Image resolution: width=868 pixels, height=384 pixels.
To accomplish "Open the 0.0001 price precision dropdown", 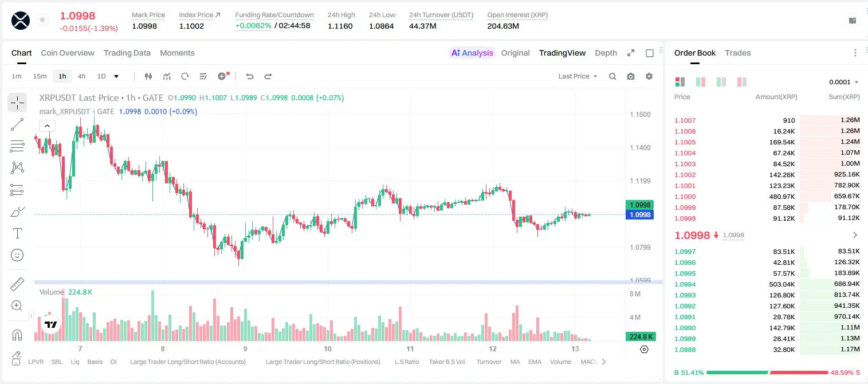I will pyautogui.click(x=844, y=82).
